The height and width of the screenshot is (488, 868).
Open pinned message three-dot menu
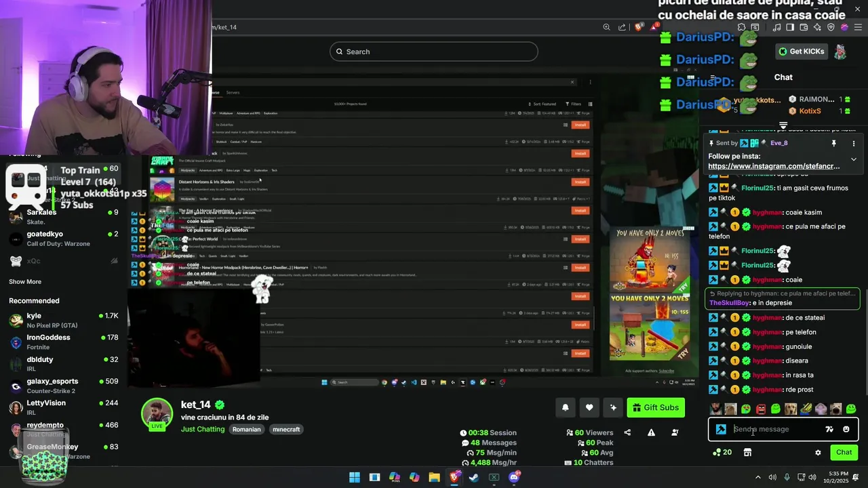click(854, 143)
